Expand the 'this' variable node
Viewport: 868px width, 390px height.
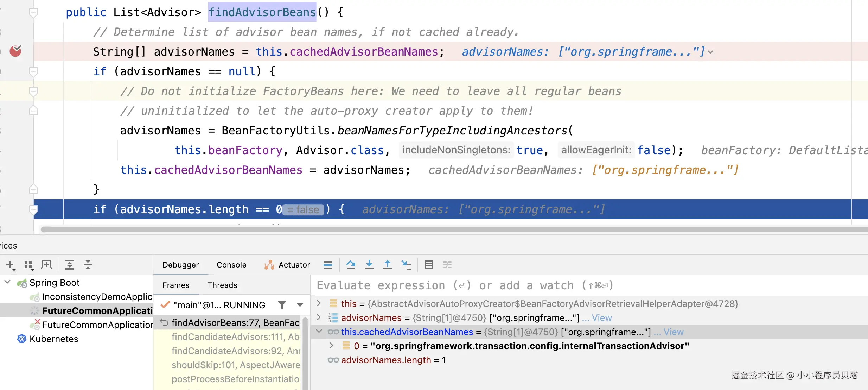click(319, 303)
